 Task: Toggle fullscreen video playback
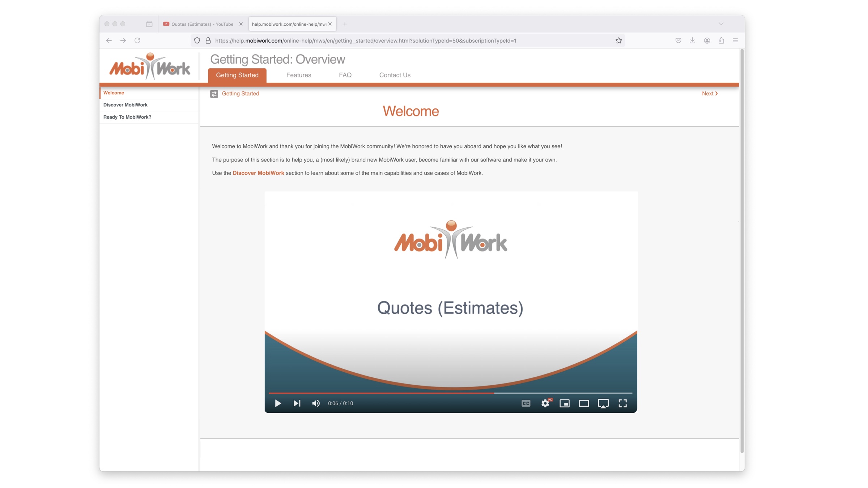[622, 403]
